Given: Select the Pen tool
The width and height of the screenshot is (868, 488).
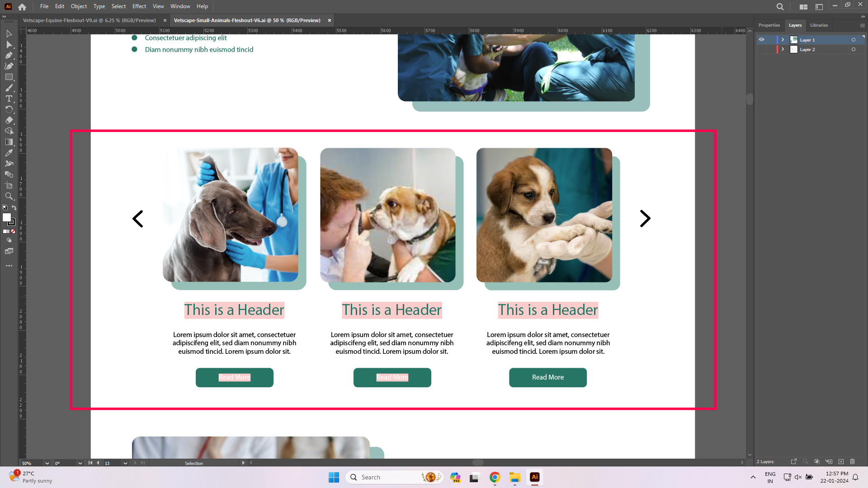Looking at the screenshot, I should click(9, 56).
